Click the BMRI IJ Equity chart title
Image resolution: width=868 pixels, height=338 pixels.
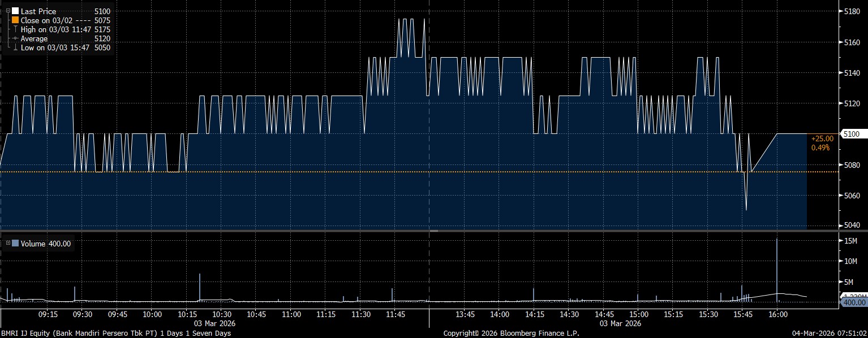coord(115,333)
